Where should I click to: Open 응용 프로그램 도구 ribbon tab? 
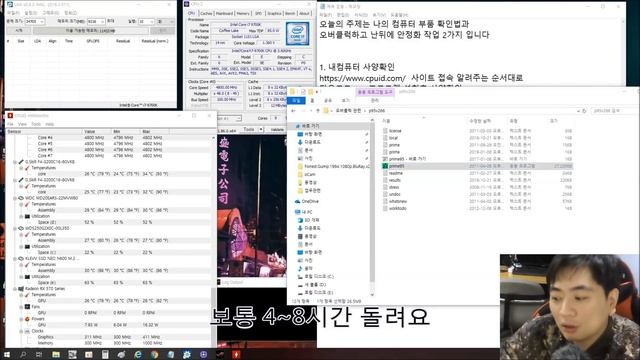coord(375,92)
